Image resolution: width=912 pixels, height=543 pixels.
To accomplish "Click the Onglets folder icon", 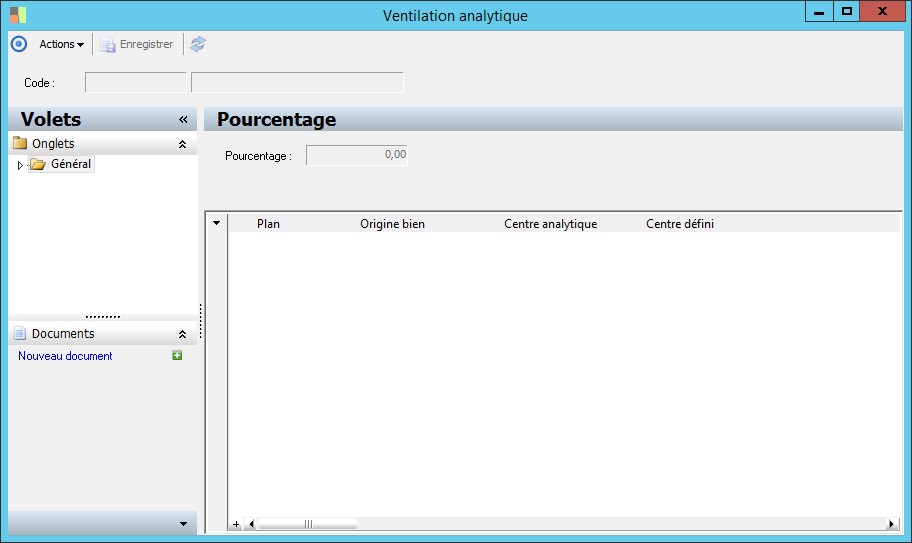I will [20, 143].
